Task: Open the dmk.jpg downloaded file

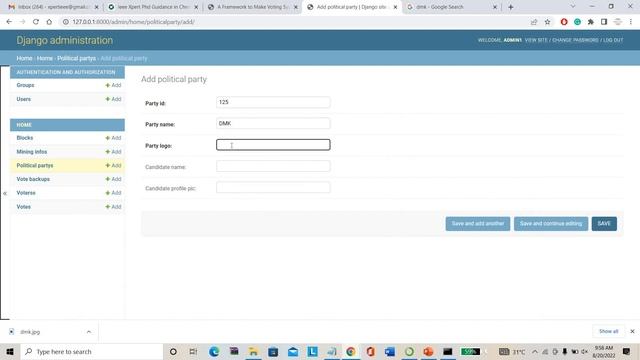Action: click(x=30, y=332)
